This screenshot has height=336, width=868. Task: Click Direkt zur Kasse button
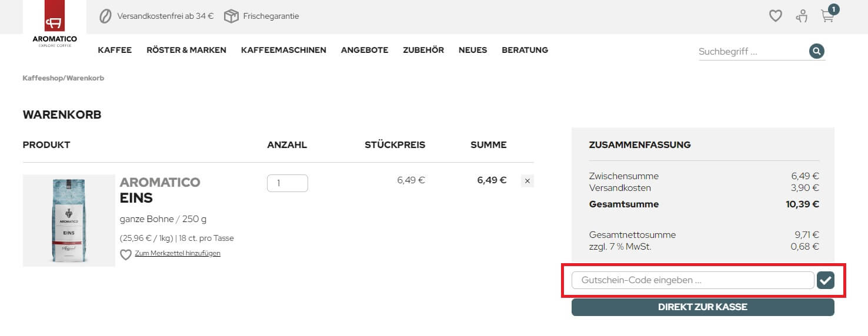(x=703, y=307)
